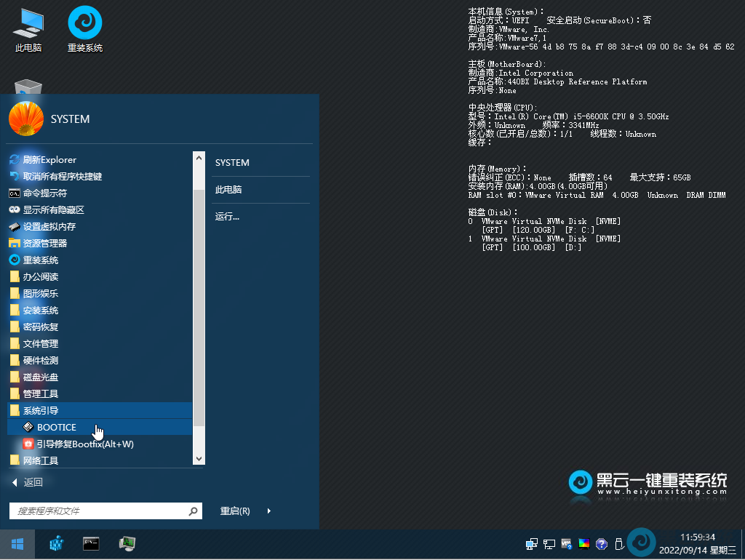Open the arrow next to 重启(R)
The height and width of the screenshot is (560, 745).
click(x=269, y=511)
